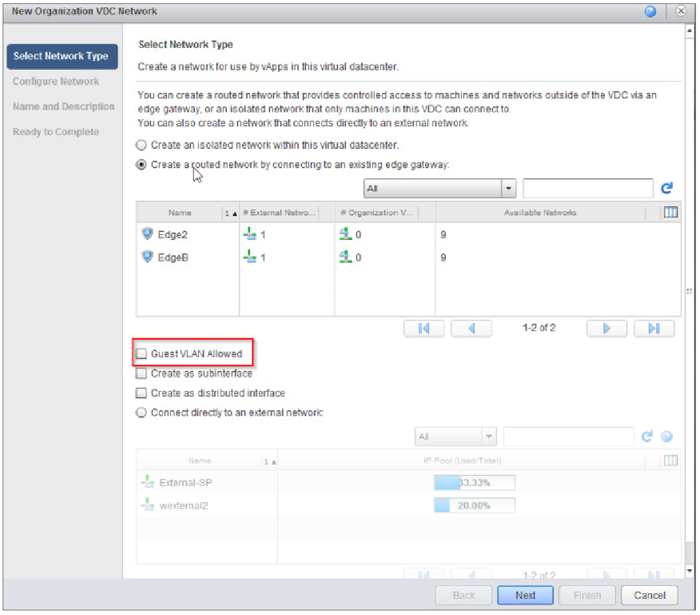This screenshot has width=700, height=615.
Task: Click the gateway search input field
Action: pos(588,188)
